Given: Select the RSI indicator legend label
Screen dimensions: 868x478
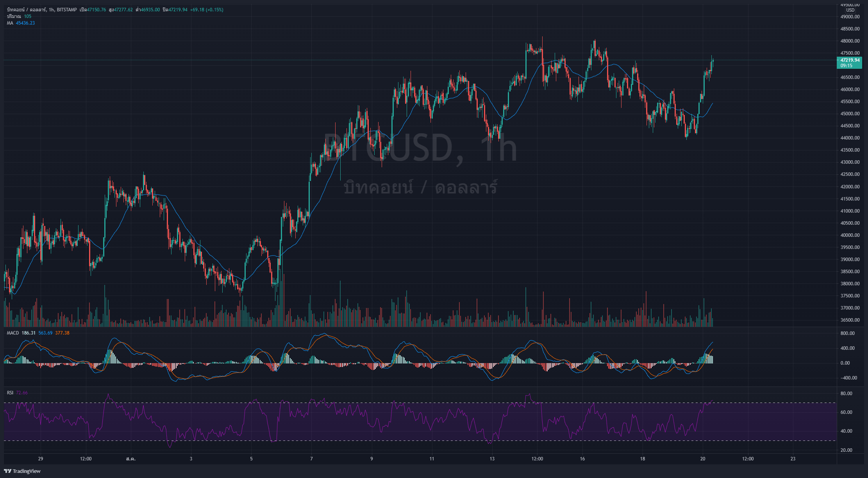Looking at the screenshot, I should [10, 393].
